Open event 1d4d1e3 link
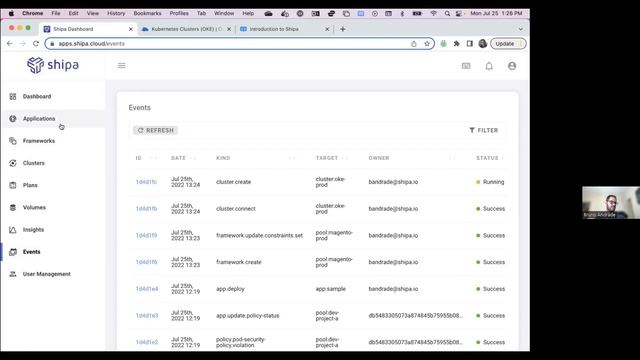This screenshot has height=360, width=640. coord(147,316)
